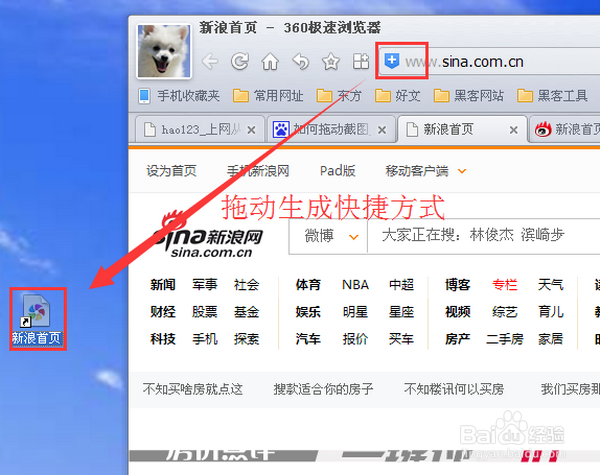The width and height of the screenshot is (600, 475).
Task: Open the 财经 channel link
Action: 163,312
